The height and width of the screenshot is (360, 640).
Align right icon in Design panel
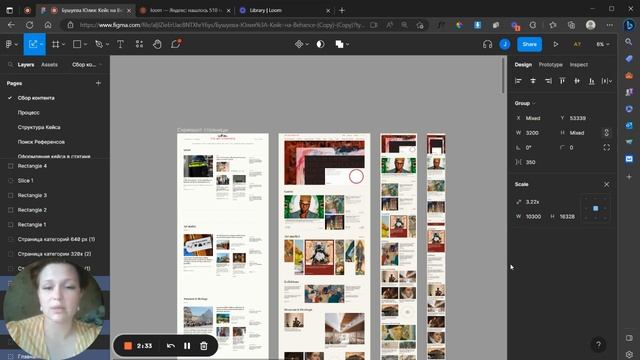(548, 81)
